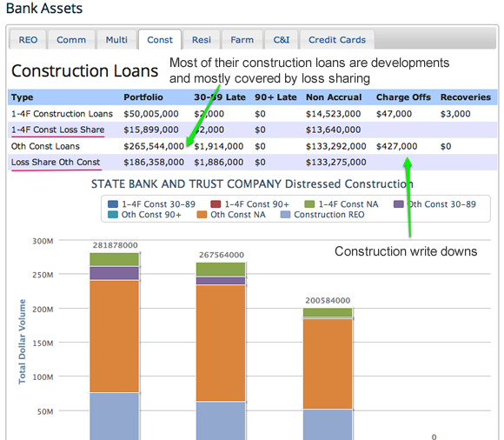Toggle Oth Const 30-89 legend swatch

399,204
